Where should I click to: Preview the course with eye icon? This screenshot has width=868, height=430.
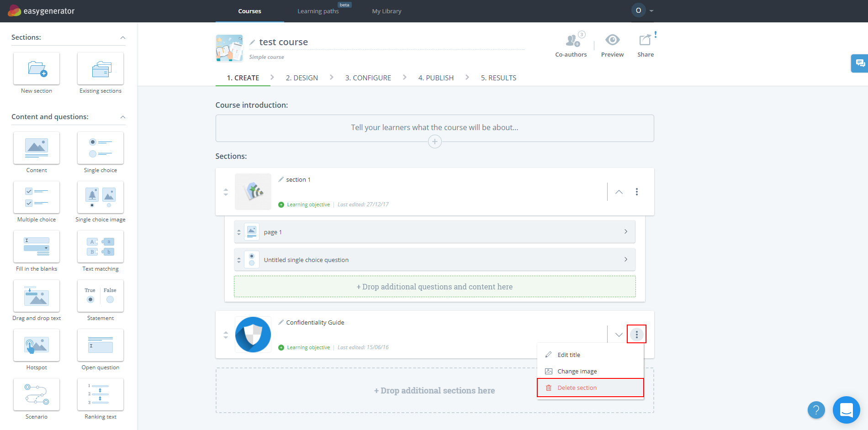tap(612, 40)
